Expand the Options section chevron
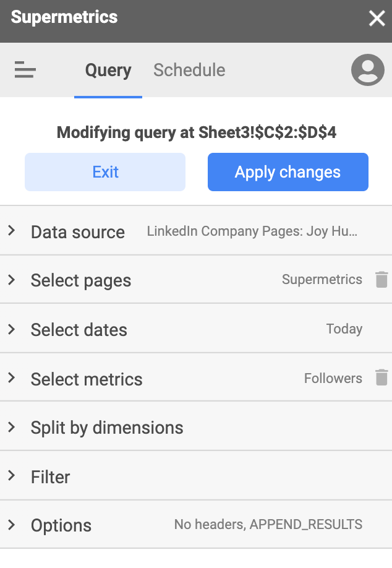392x568 pixels. tap(12, 525)
